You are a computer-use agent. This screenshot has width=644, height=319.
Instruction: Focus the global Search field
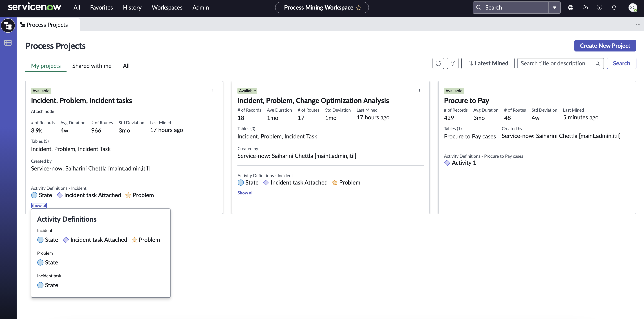(511, 8)
